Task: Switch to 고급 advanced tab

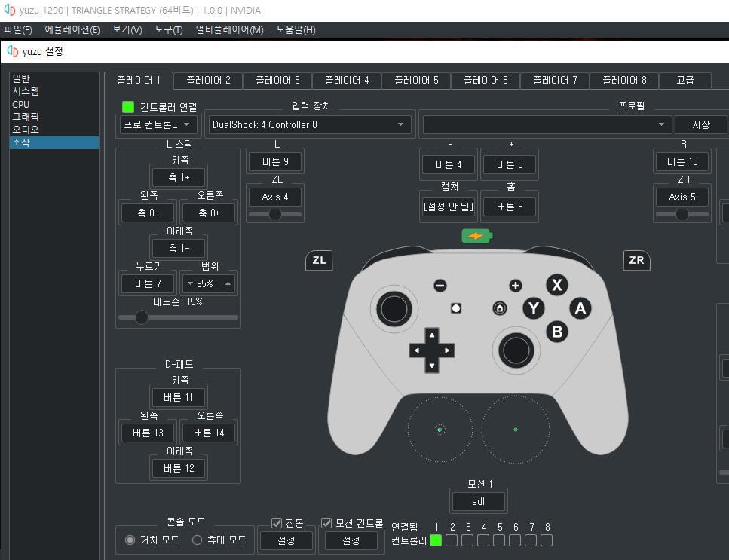Action: click(x=685, y=81)
